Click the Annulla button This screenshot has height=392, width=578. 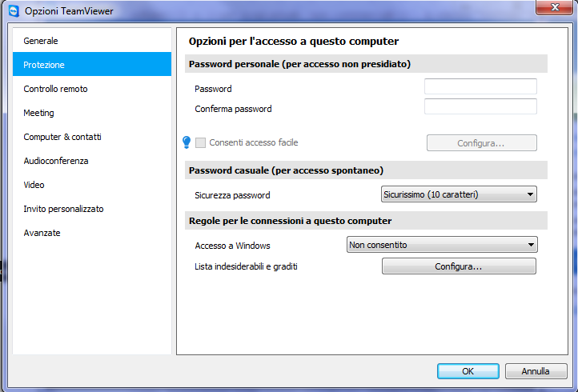[x=536, y=371]
